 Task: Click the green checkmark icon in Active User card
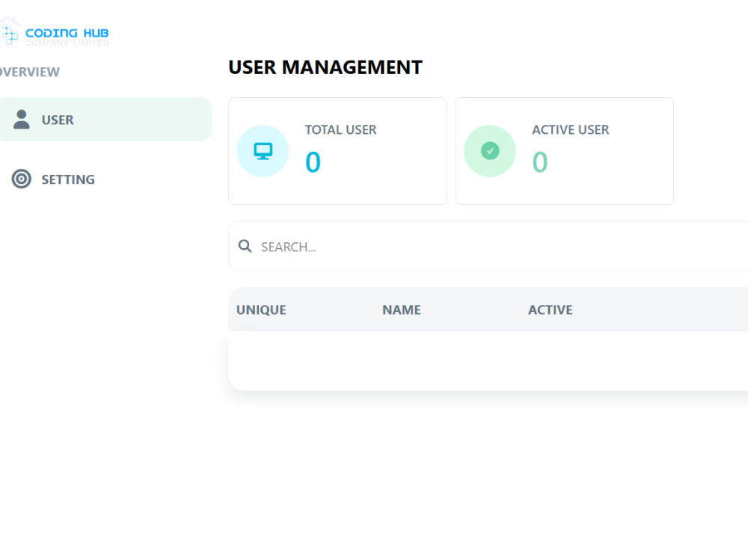click(x=490, y=151)
